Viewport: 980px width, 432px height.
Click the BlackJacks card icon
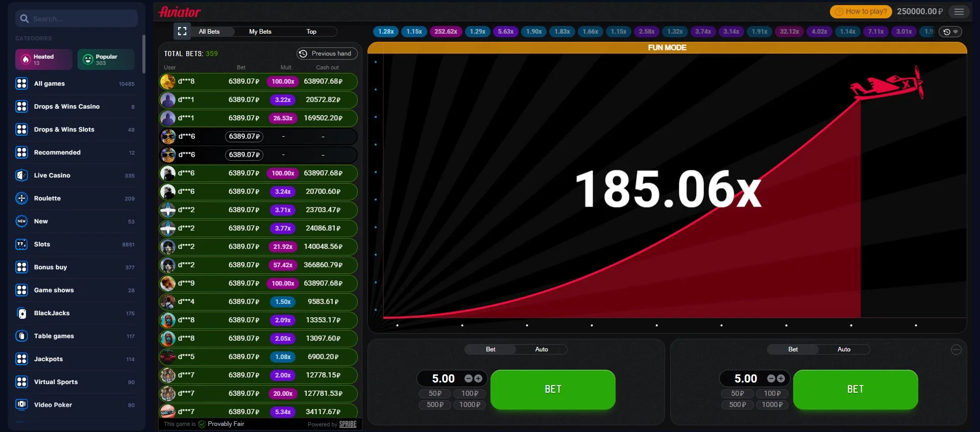coord(21,313)
